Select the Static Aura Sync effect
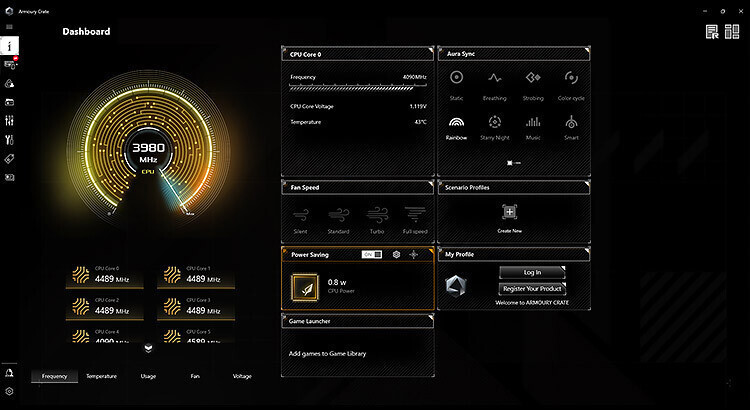This screenshot has width=750, height=410. [x=456, y=78]
